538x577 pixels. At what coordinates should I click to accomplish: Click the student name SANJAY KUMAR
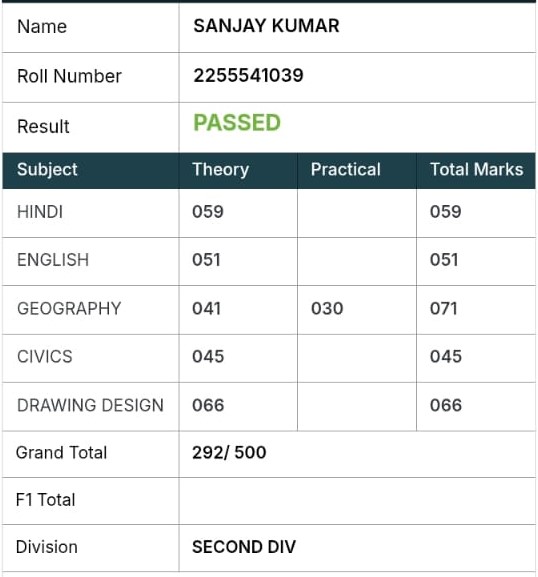pos(266,26)
